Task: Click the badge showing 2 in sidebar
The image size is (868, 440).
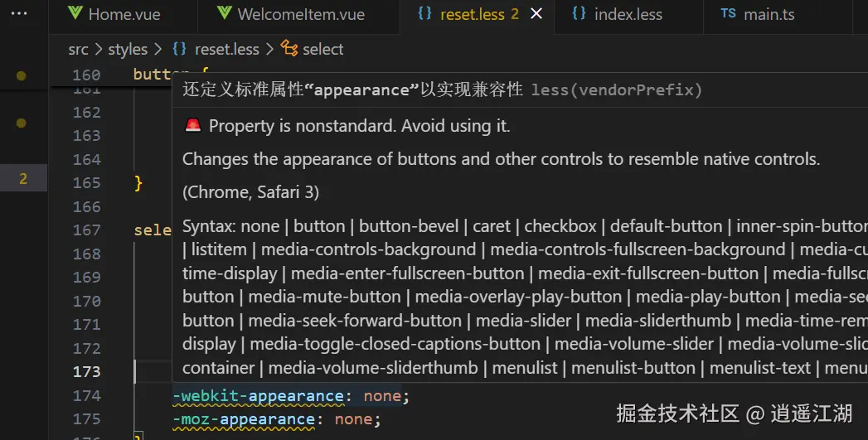Action: click(23, 179)
